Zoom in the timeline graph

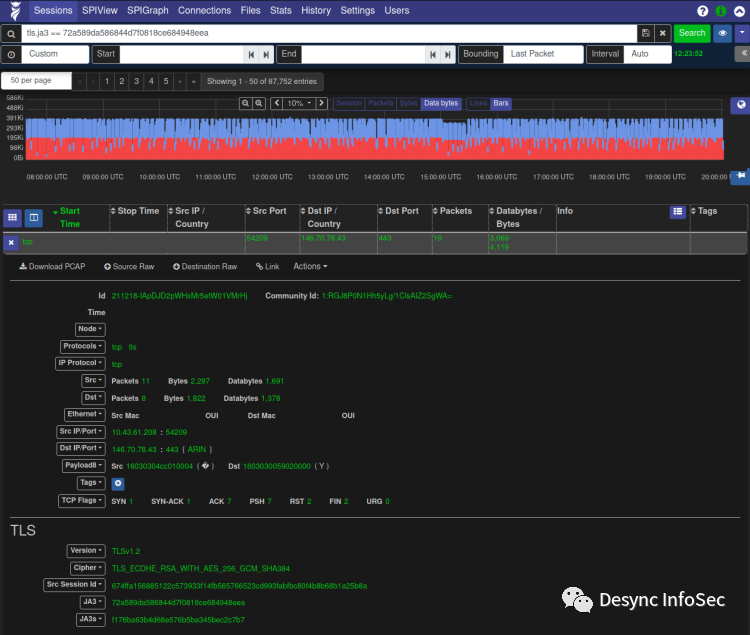pyautogui.click(x=259, y=103)
